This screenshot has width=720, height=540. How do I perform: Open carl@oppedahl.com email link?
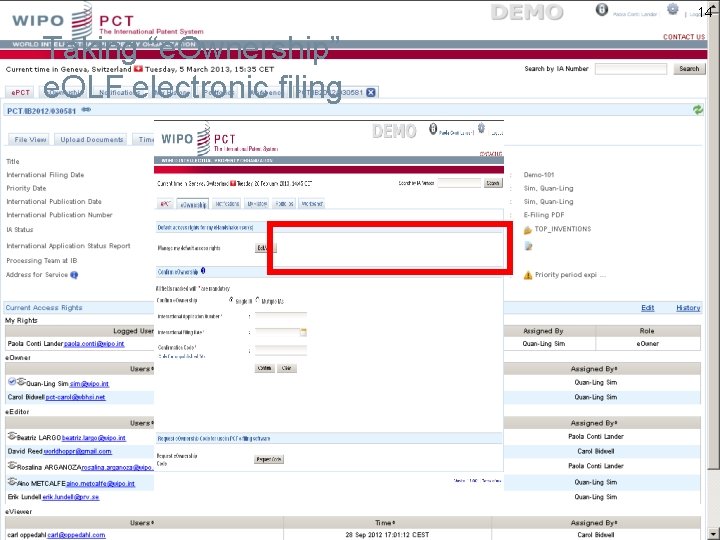click(76, 535)
